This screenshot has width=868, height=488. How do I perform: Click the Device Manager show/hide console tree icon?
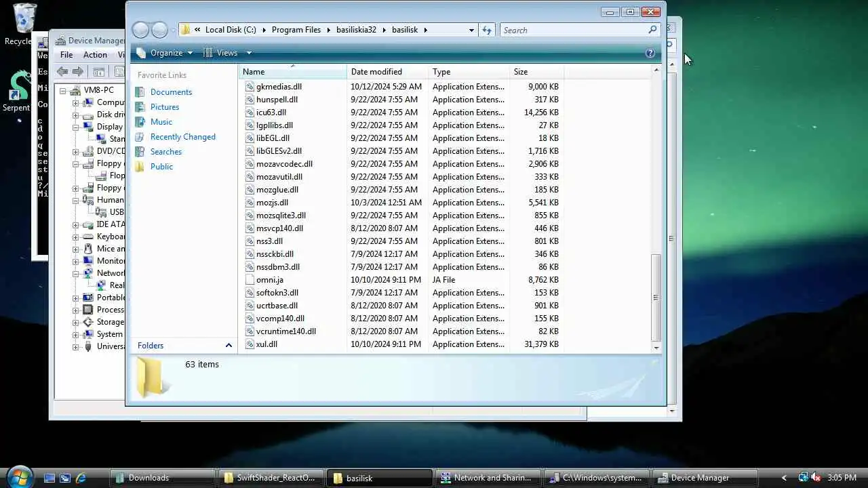[99, 71]
